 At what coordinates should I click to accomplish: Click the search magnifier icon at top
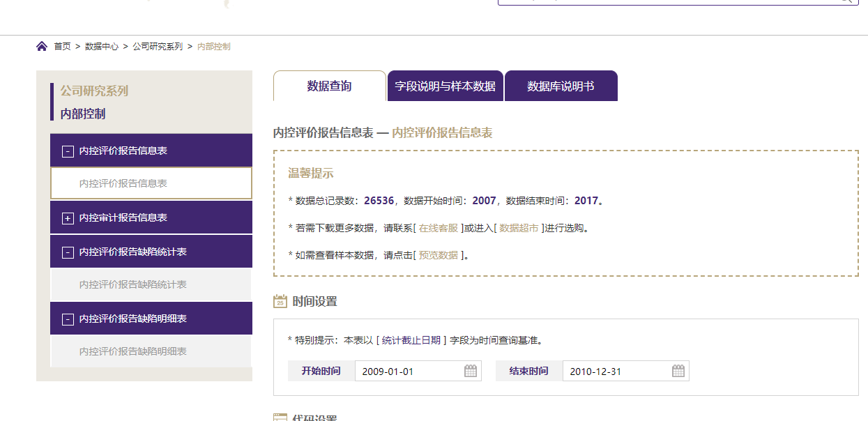(845, 1)
